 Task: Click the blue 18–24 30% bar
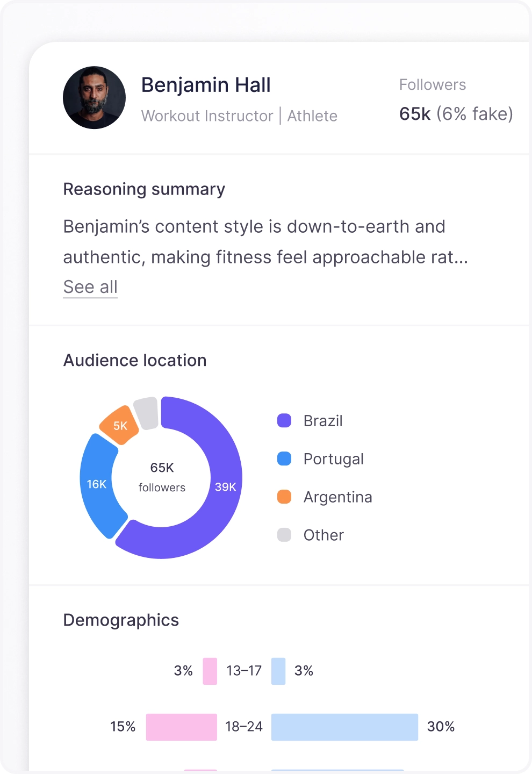[344, 727]
